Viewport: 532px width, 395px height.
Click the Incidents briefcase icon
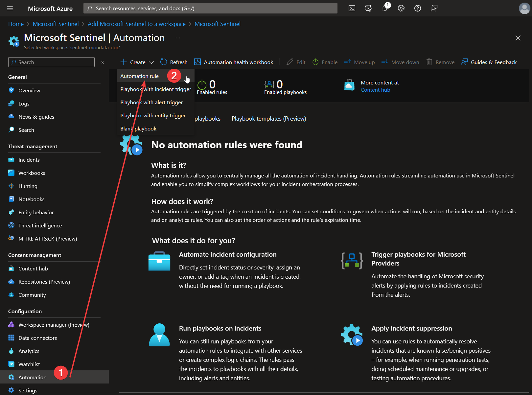[x=12, y=160]
